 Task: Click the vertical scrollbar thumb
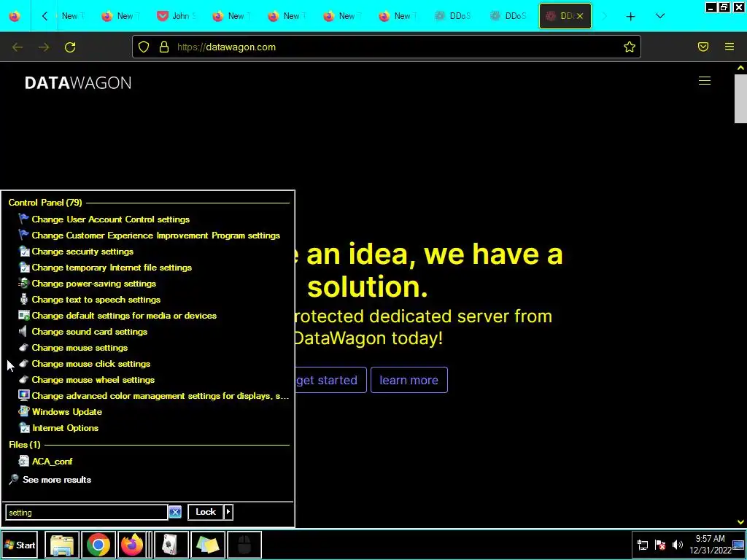coord(740,99)
